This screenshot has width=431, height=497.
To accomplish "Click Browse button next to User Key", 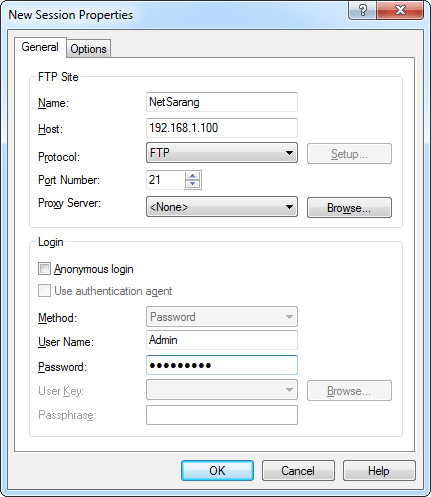I will (349, 390).
